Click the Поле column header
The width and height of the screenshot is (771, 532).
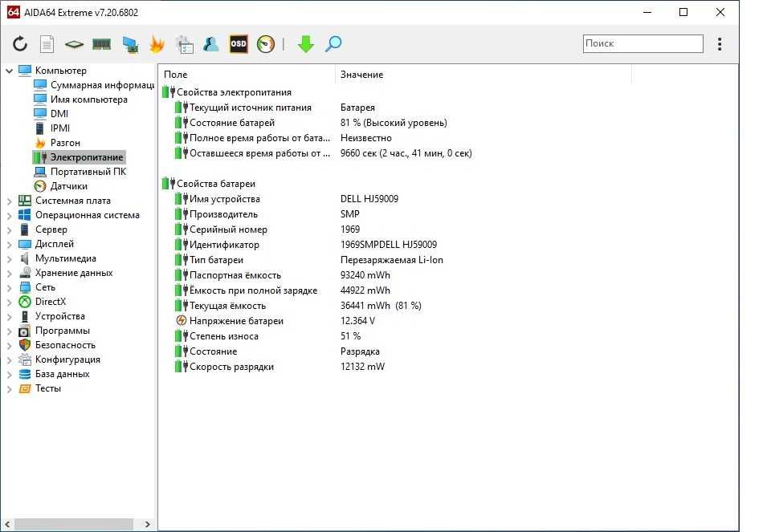pyautogui.click(x=247, y=75)
